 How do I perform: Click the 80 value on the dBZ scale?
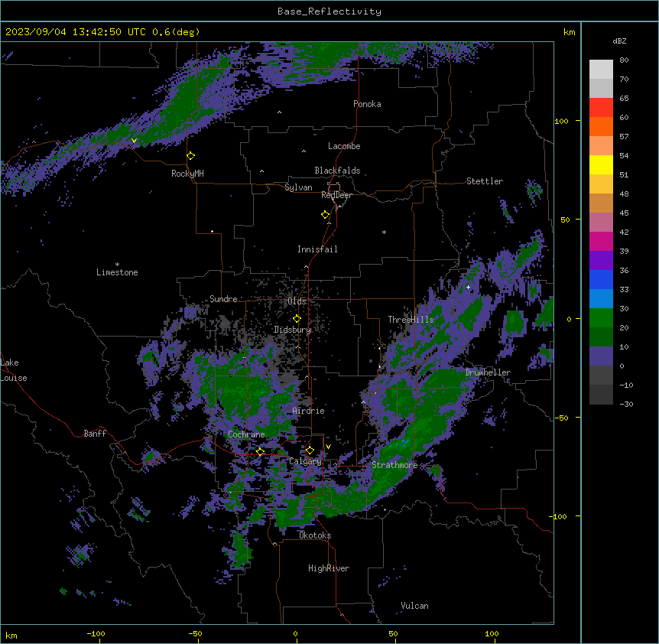(x=624, y=60)
